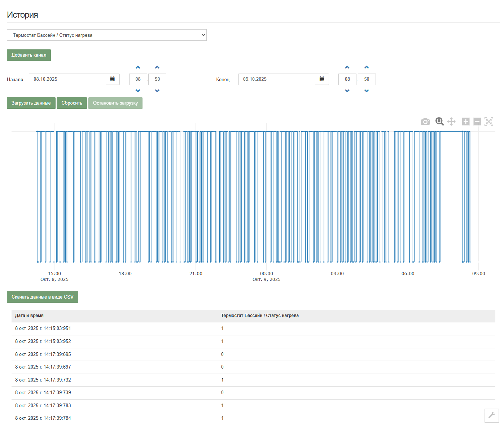Open the start date calendar picker
Viewport: 504px width, 423px height.
click(x=113, y=79)
